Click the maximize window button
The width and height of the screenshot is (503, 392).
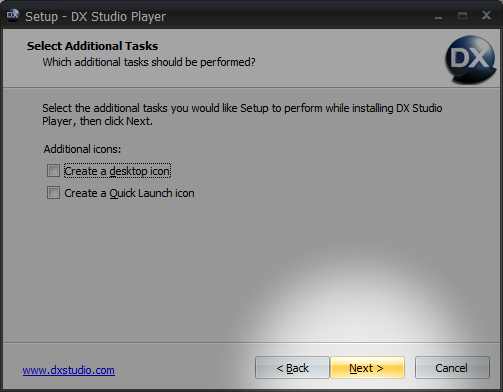[x=462, y=16]
